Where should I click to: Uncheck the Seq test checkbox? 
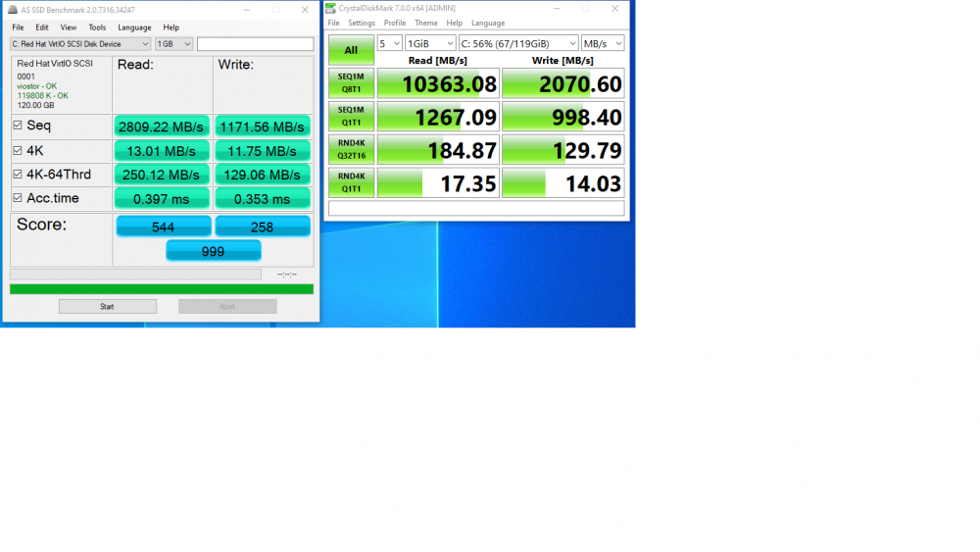pos(18,125)
